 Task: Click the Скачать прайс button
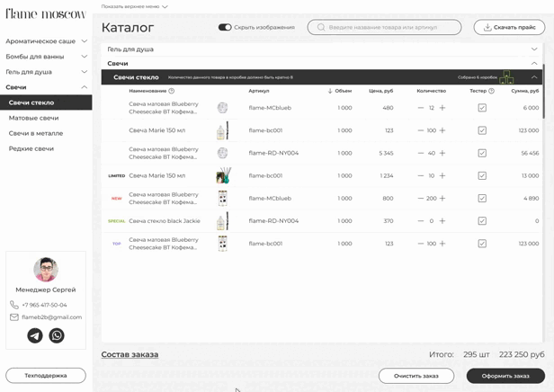[509, 27]
